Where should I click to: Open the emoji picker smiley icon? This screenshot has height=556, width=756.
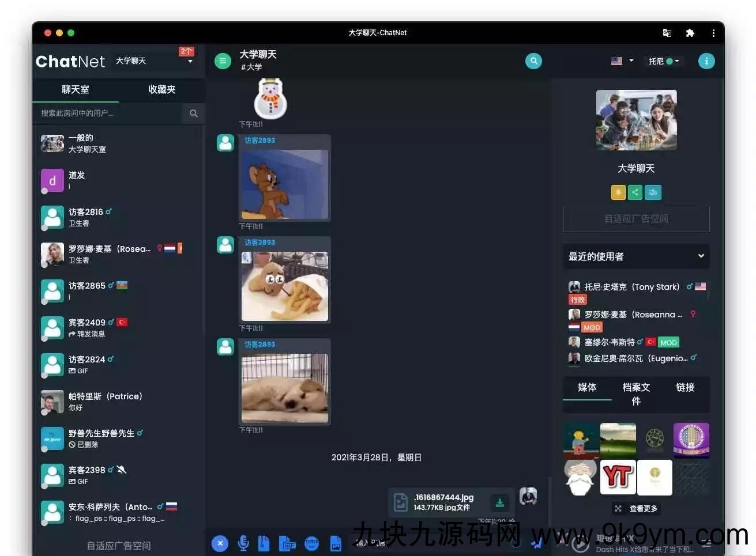click(x=311, y=543)
